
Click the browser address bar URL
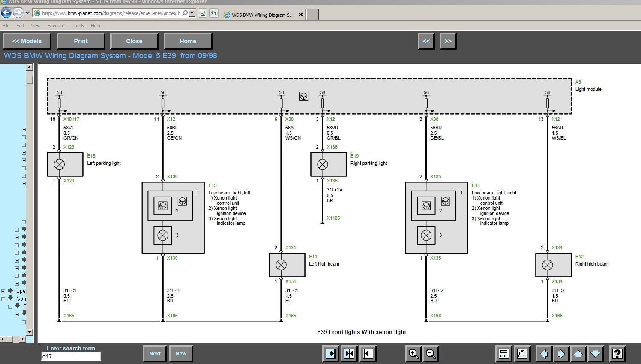(111, 13)
